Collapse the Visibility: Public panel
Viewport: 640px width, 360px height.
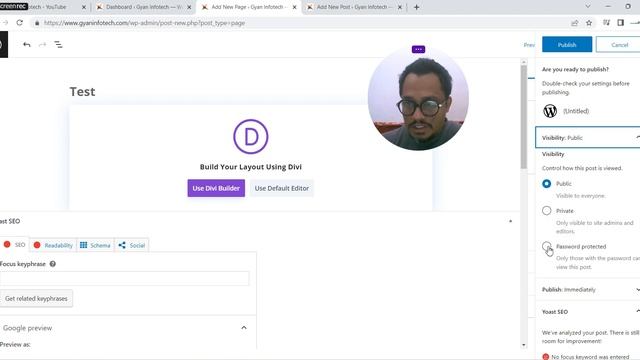pos(588,138)
